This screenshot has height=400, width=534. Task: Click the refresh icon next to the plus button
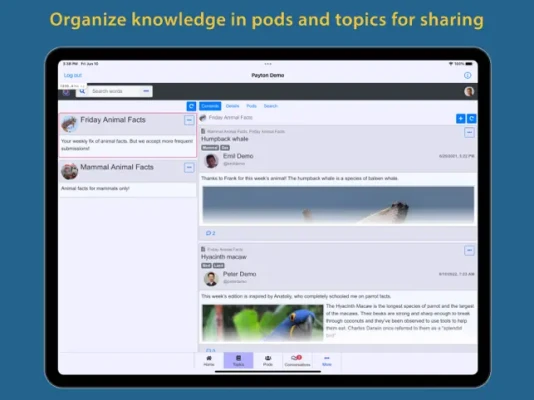[471, 118]
